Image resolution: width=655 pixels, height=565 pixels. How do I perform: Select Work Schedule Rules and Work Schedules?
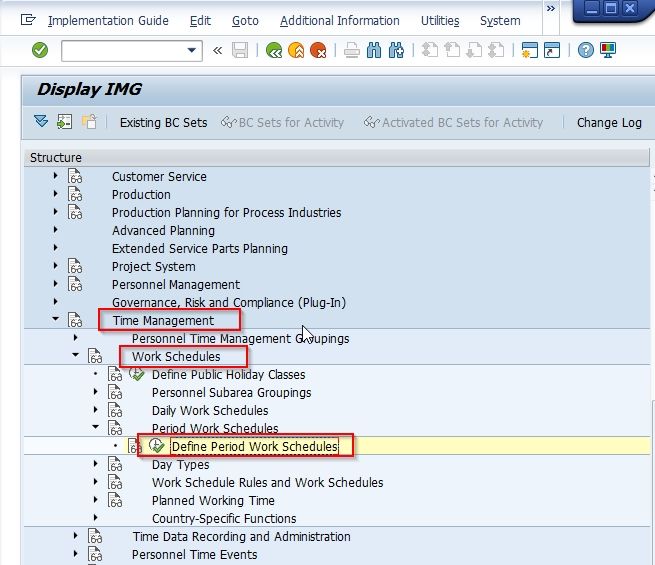pos(267,482)
